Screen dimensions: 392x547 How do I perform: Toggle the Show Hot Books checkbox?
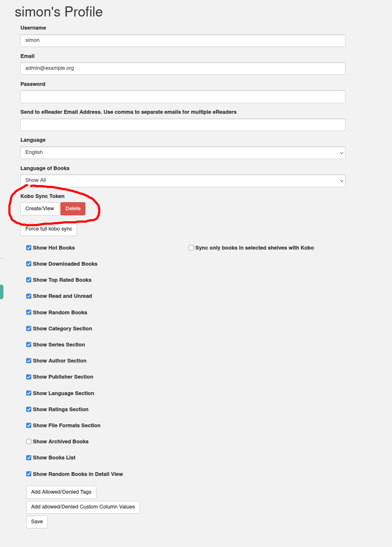29,248
